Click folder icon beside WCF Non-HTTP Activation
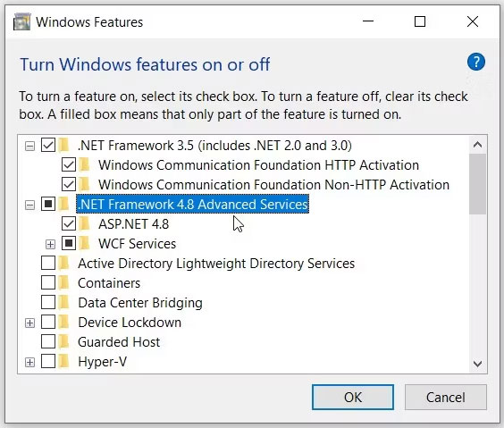The width and height of the screenshot is (504, 428). pyautogui.click(x=85, y=184)
